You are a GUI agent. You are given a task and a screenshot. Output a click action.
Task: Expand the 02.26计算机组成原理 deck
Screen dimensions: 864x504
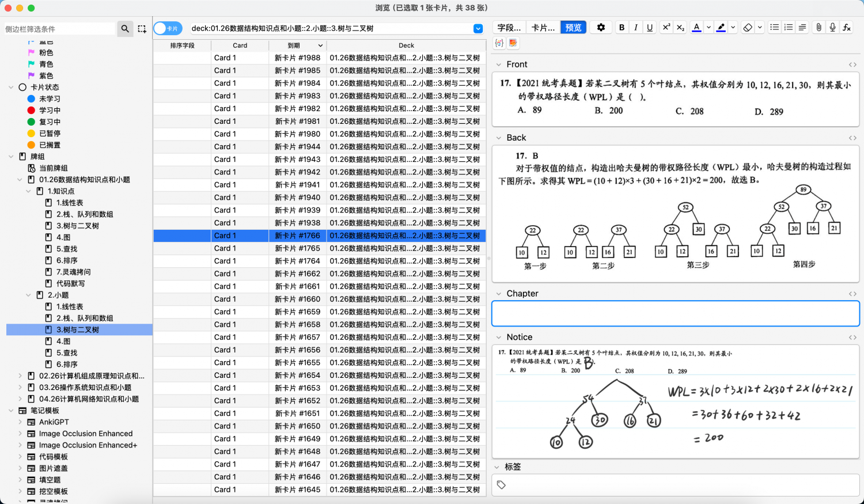click(20, 376)
